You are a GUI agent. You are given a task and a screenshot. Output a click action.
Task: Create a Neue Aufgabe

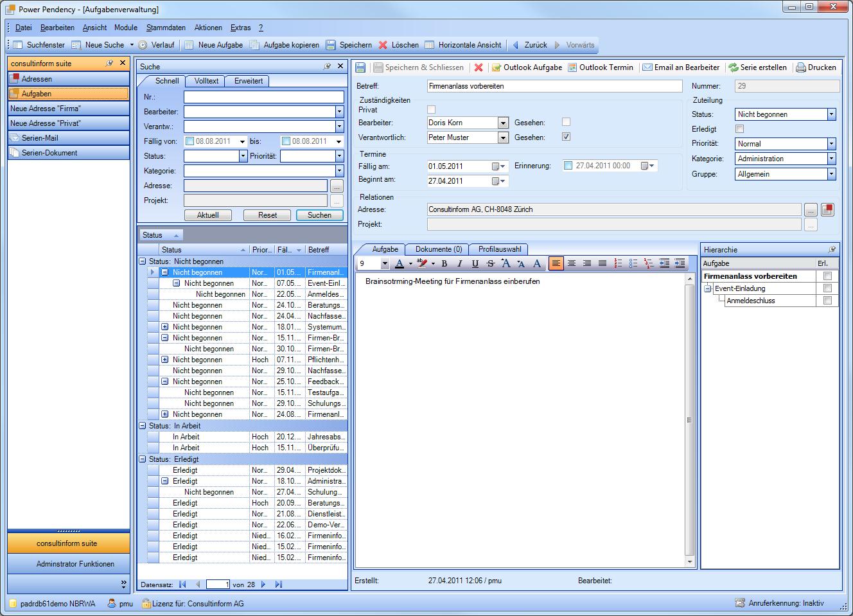214,45
